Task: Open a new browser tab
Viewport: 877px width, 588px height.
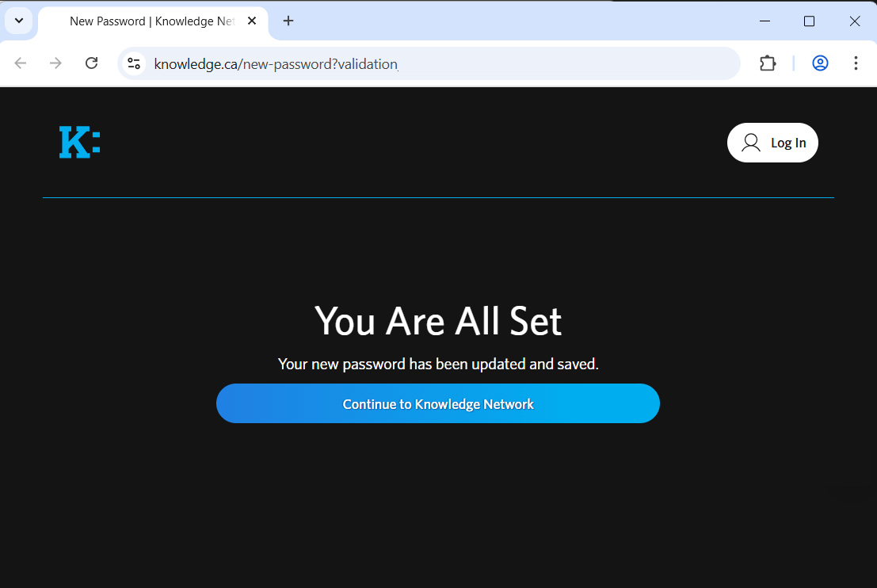Action: coord(288,21)
